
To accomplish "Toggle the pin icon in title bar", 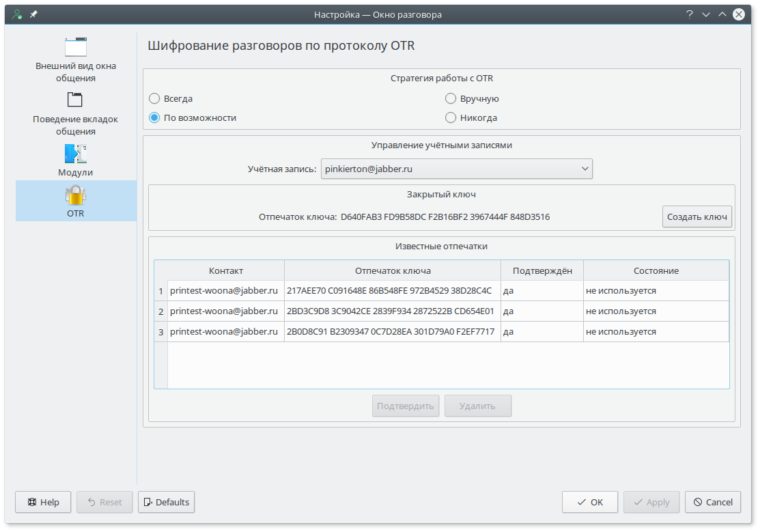I will click(x=33, y=14).
